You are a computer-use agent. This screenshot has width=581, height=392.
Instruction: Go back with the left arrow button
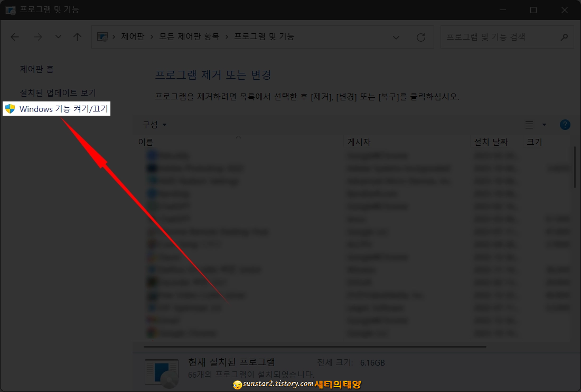tap(15, 36)
